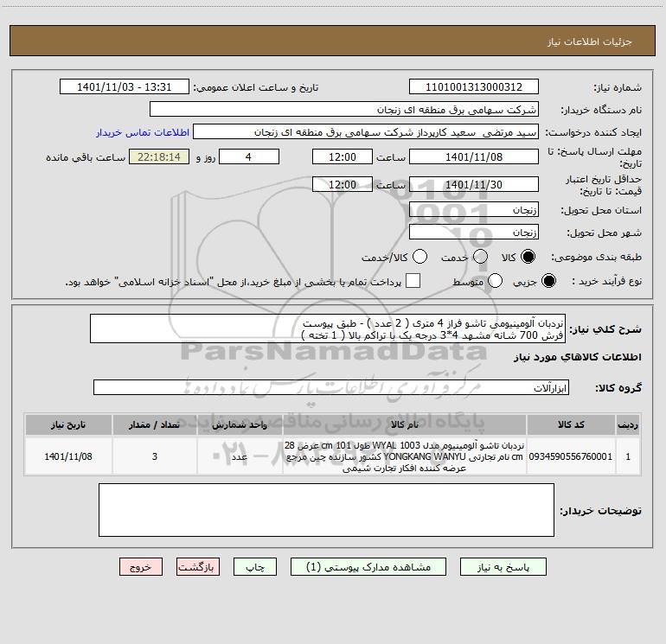
Task: Select the خدمت radio button
Action: coord(480,257)
